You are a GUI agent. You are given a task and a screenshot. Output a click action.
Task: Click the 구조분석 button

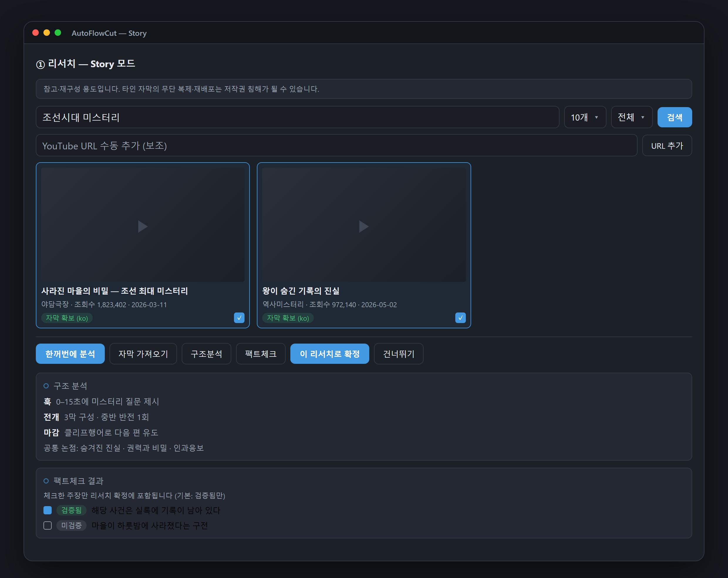(x=206, y=354)
